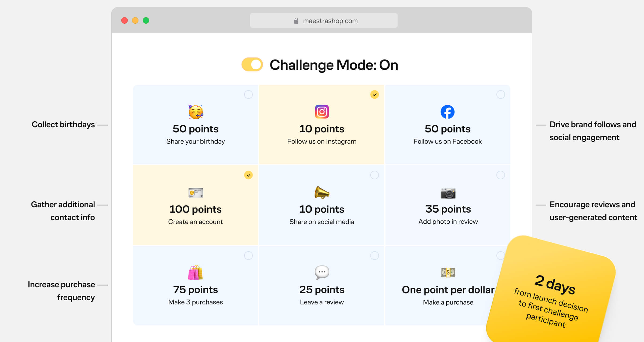Click the 2 days yellow badge
Screen dimensions: 644x342
pos(553,295)
